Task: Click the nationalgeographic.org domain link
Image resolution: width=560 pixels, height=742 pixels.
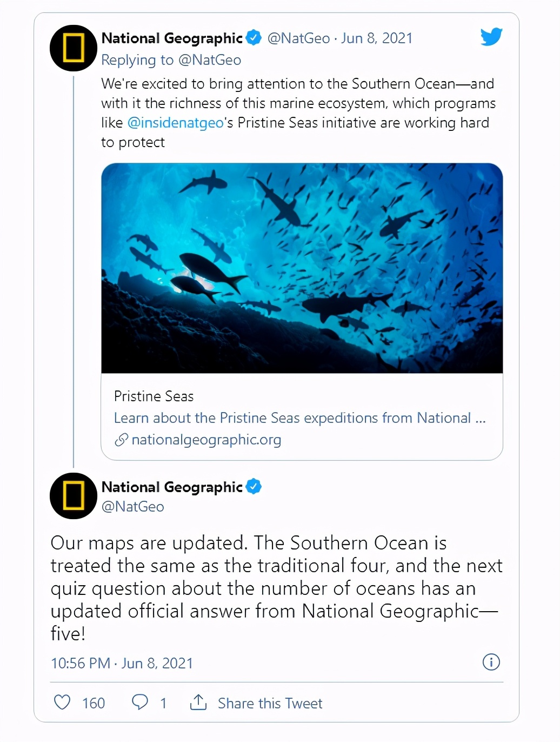Action: click(206, 440)
